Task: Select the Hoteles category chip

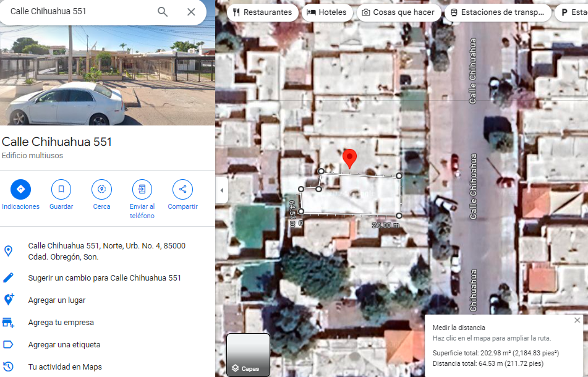Action: click(x=327, y=12)
